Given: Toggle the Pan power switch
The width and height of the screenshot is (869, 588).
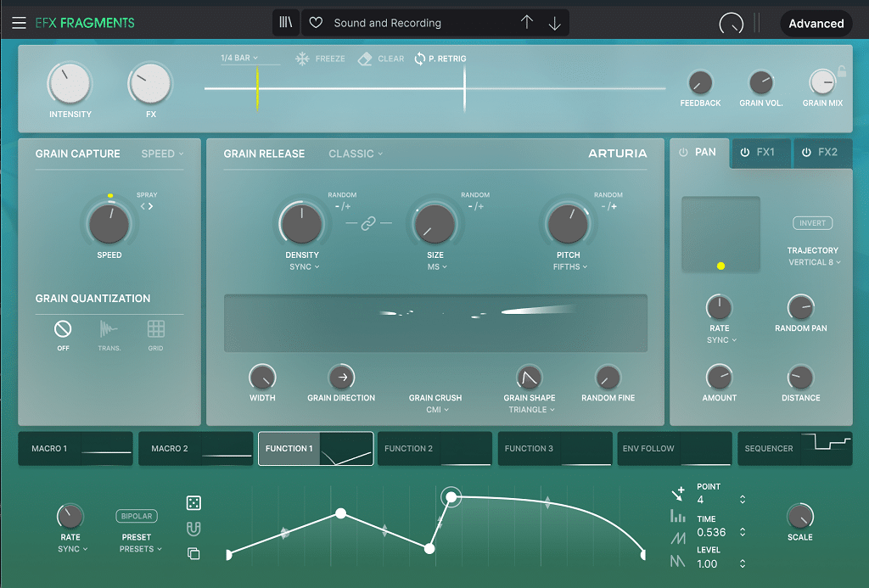Looking at the screenshot, I should pos(683,153).
